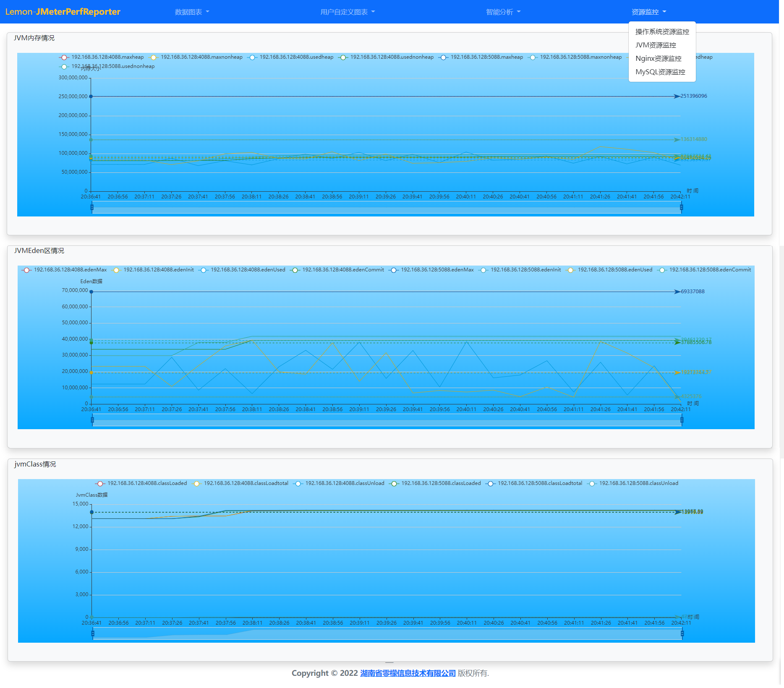Click right zoom handle of JVM内存情况 chart
The height and width of the screenshot is (688, 784).
click(681, 207)
